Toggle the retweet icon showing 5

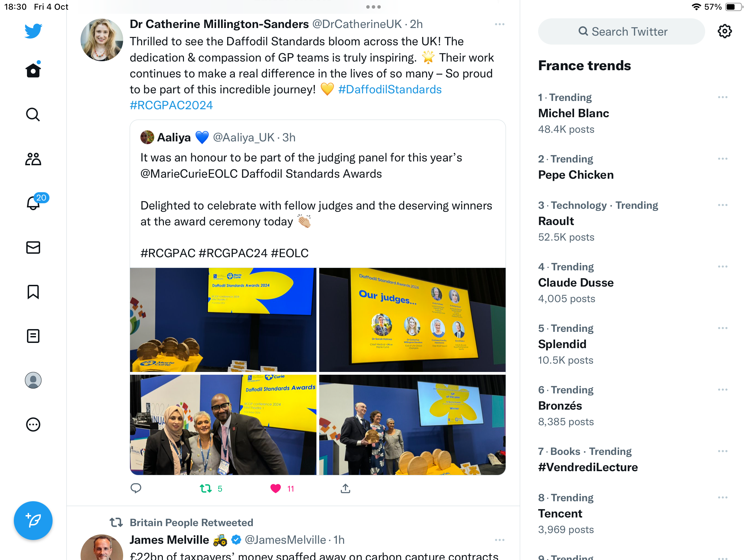pos(206,488)
